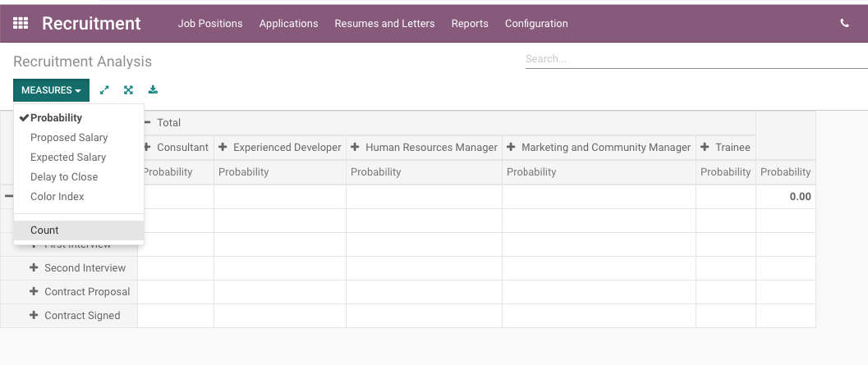Open the apps grid menu icon
This screenshot has height=365, width=868.
click(21, 24)
